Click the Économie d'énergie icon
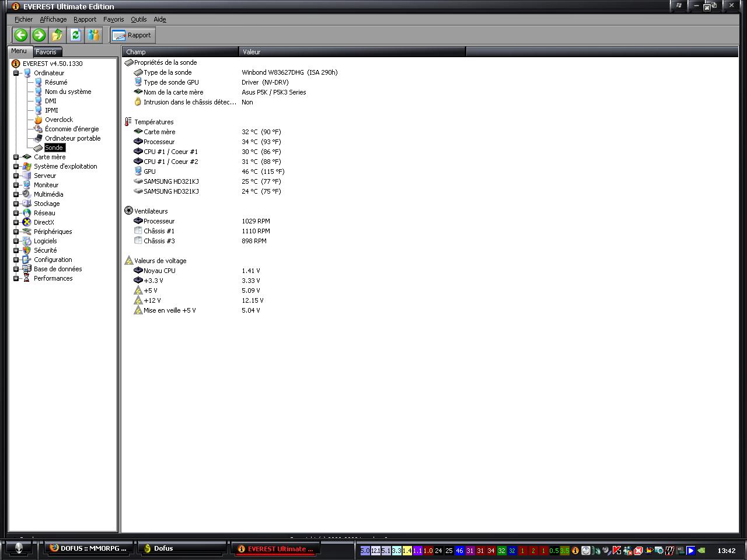 [x=39, y=129]
